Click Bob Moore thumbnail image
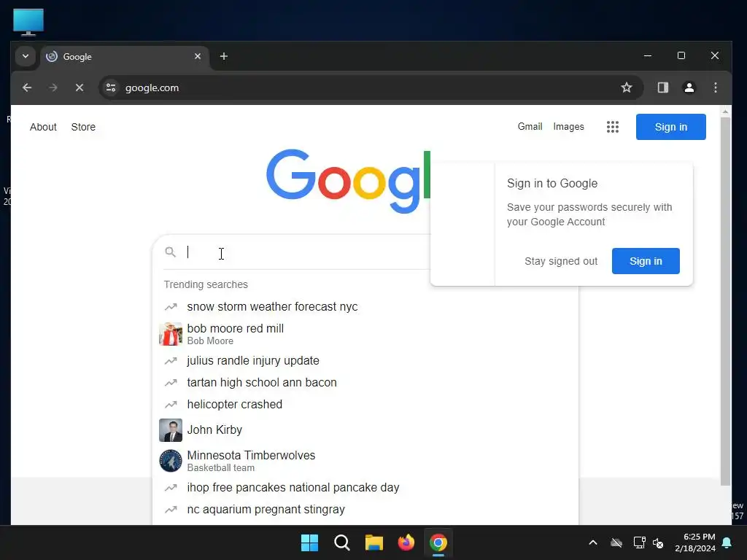The width and height of the screenshot is (747, 560). click(171, 334)
